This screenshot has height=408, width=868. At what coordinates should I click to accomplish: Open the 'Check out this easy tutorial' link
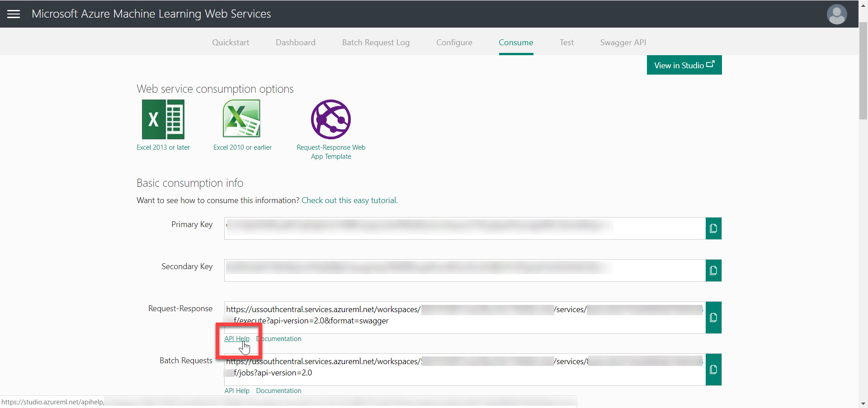(349, 200)
